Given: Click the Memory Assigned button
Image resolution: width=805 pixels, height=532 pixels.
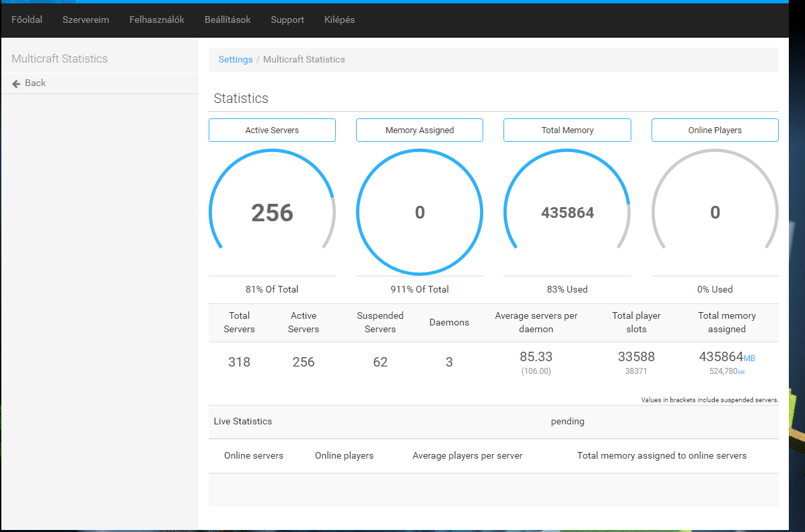Looking at the screenshot, I should pyautogui.click(x=419, y=130).
